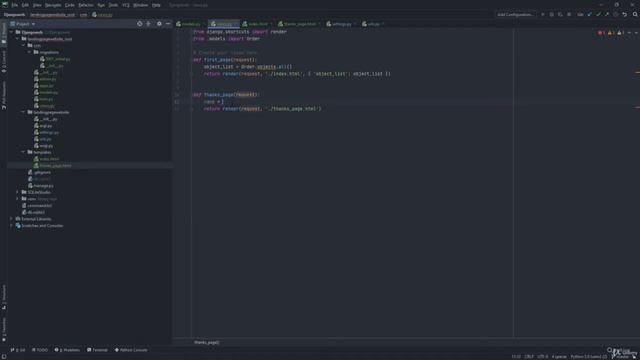Image resolution: width=640 pixels, height=360 pixels.
Task: Click the Git show history clock icon
Action: click(x=616, y=15)
